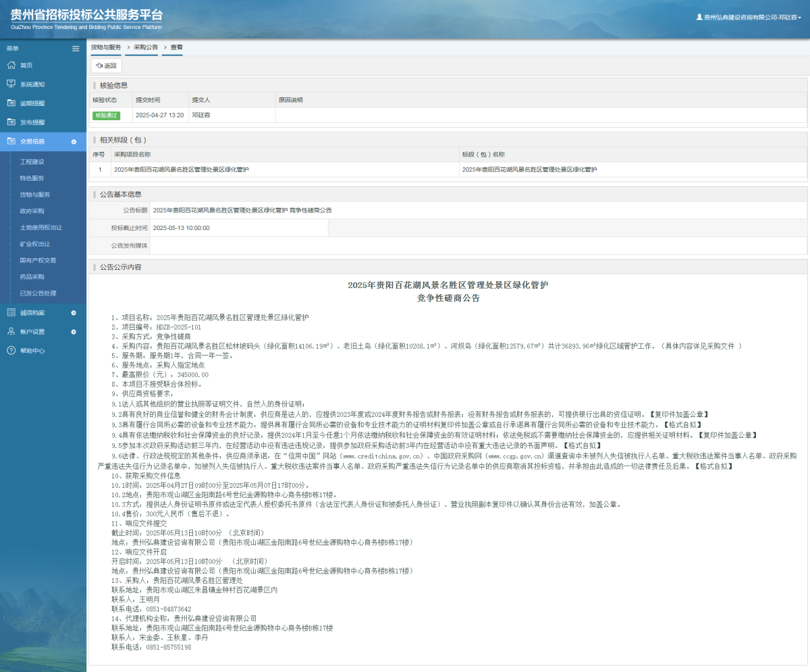Image resolution: width=810 pixels, height=672 pixels.
Task: Expand the 帐户设置 arrow
Action: pos(74,331)
